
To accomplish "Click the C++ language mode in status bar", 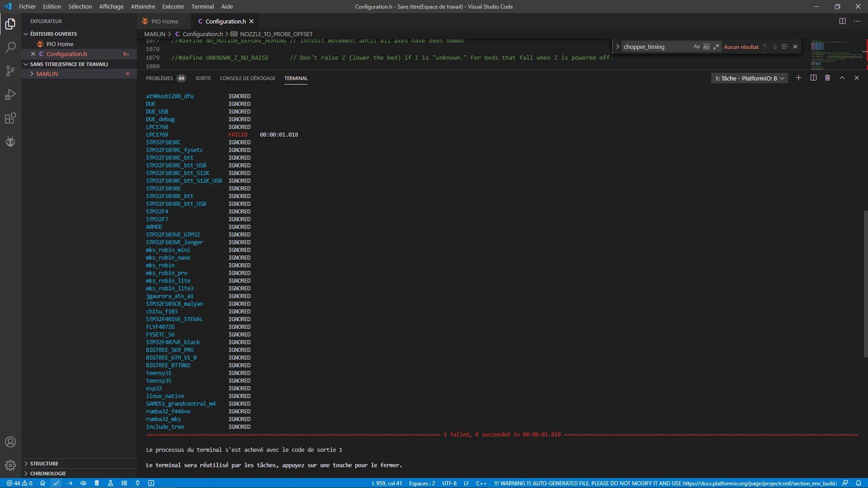I will click(x=481, y=483).
